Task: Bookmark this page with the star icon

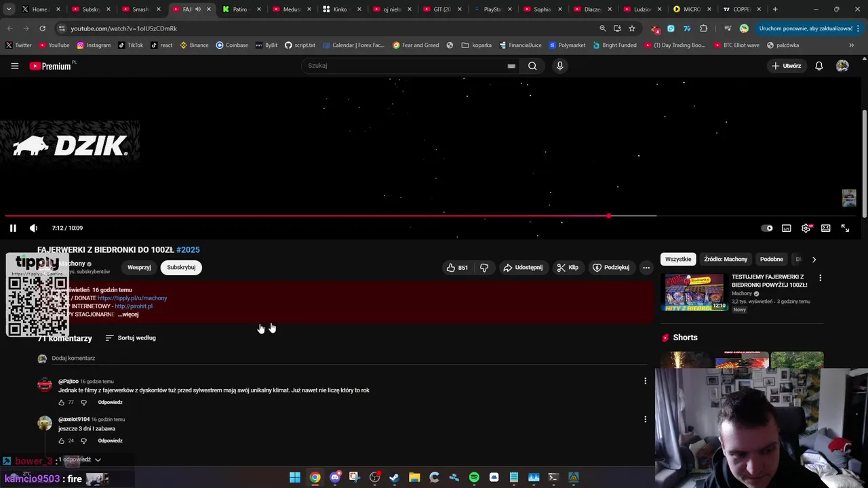Action: [x=632, y=28]
